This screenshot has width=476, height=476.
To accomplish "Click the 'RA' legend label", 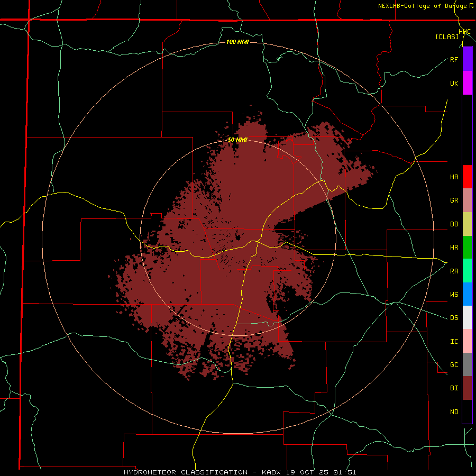I will coord(454,271).
